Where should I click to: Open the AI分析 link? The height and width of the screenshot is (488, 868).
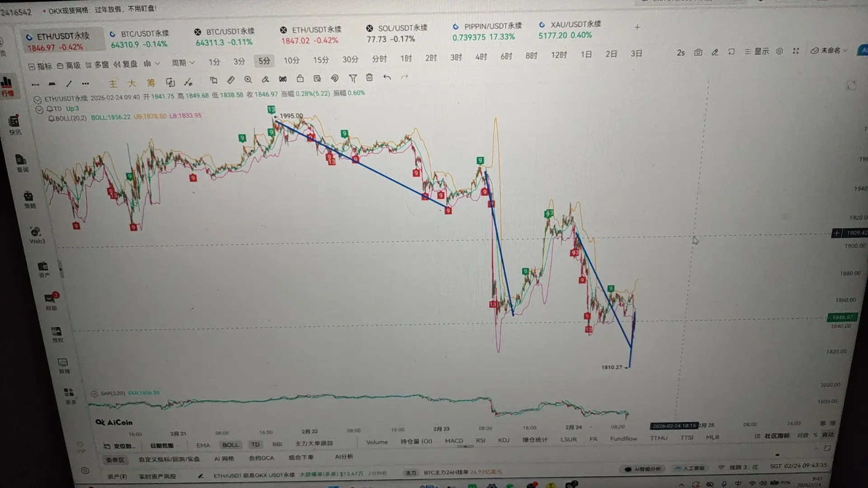coord(344,456)
